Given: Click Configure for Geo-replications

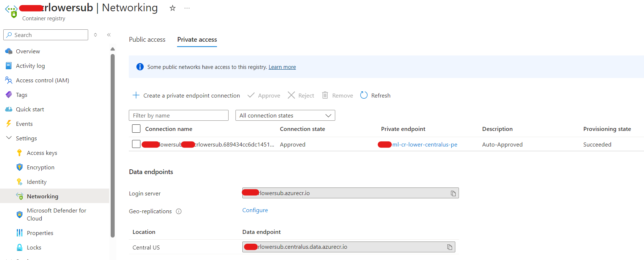Looking at the screenshot, I should pos(255,210).
